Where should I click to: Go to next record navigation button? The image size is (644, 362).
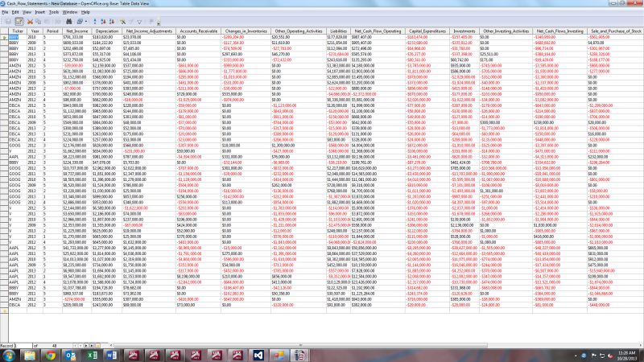(86, 346)
